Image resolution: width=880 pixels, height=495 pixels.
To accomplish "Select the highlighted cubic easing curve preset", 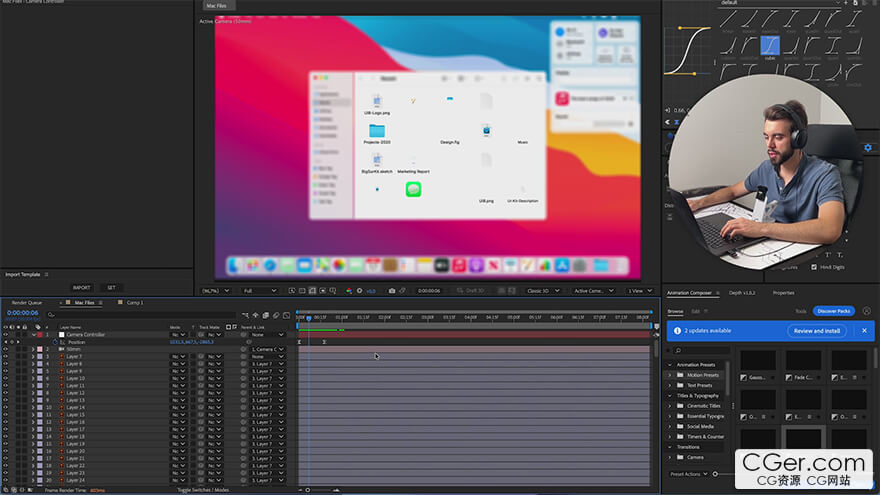I will click(x=770, y=45).
